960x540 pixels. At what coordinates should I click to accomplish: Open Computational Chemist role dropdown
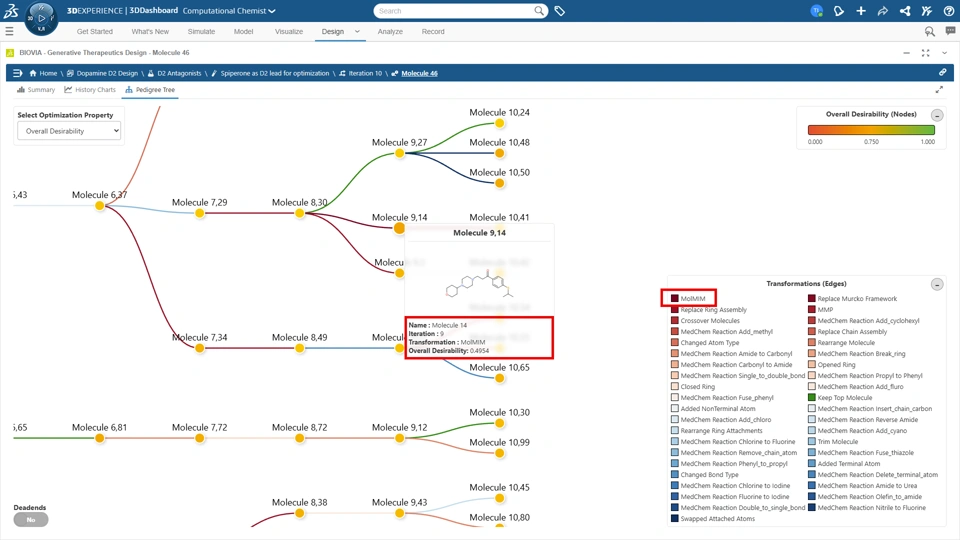tap(229, 11)
